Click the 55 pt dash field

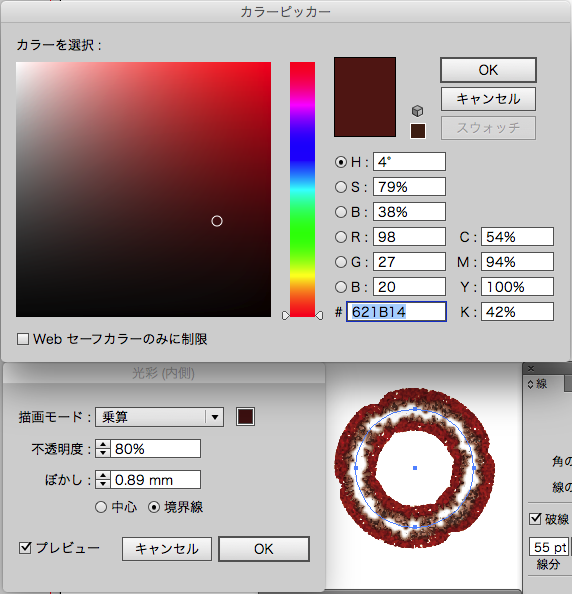click(549, 547)
